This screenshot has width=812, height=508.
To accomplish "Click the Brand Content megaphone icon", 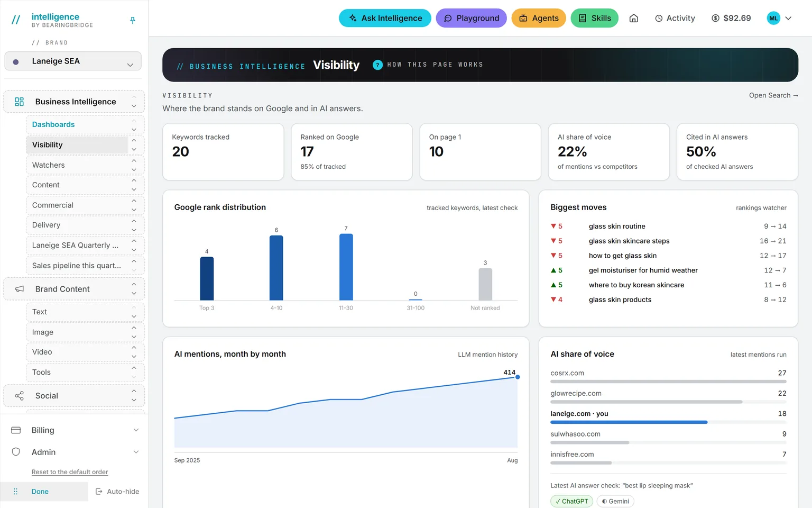I will pyautogui.click(x=20, y=289).
